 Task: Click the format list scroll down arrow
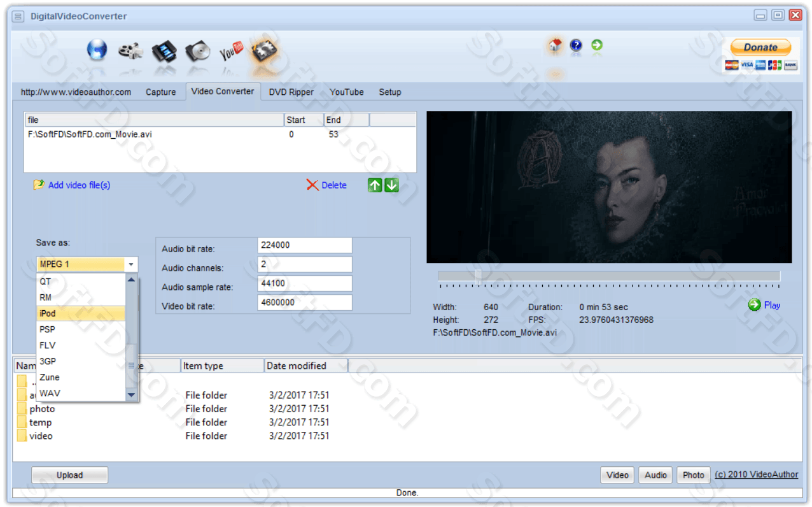(132, 396)
